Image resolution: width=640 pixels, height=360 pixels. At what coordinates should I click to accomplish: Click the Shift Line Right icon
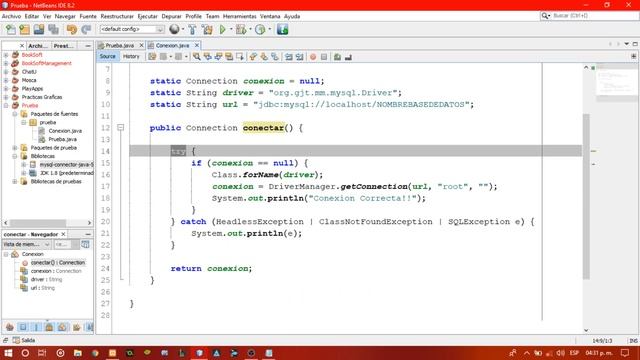299,57
